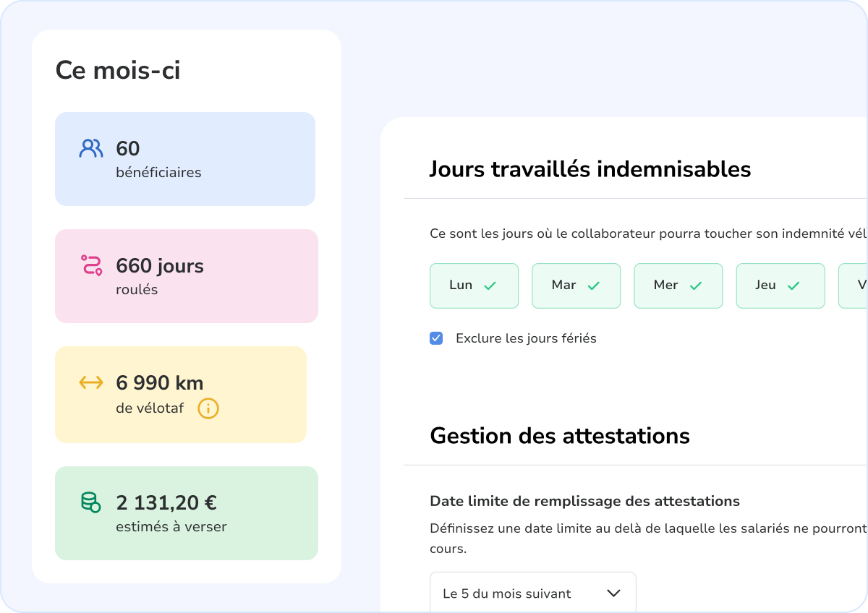
Task: Open the info tooltip icon next to vélotaf
Action: point(208,408)
